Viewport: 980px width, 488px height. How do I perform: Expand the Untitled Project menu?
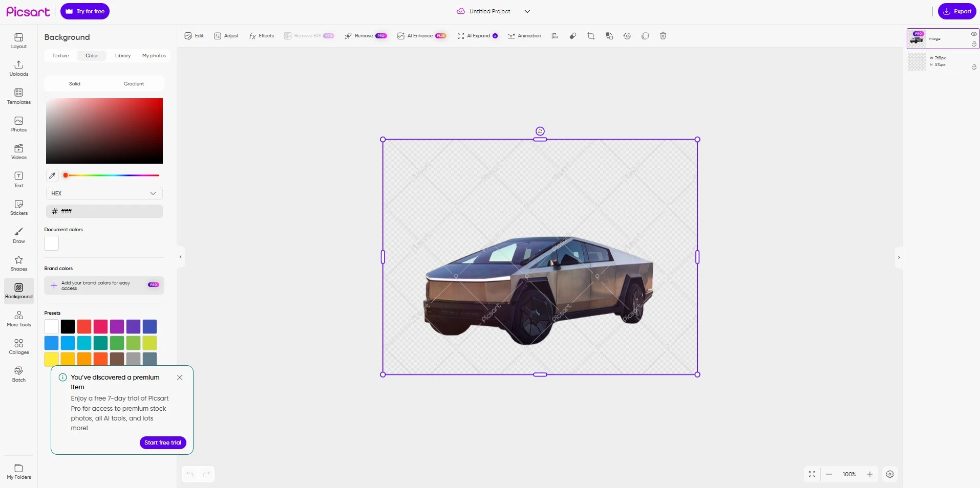pyautogui.click(x=527, y=11)
